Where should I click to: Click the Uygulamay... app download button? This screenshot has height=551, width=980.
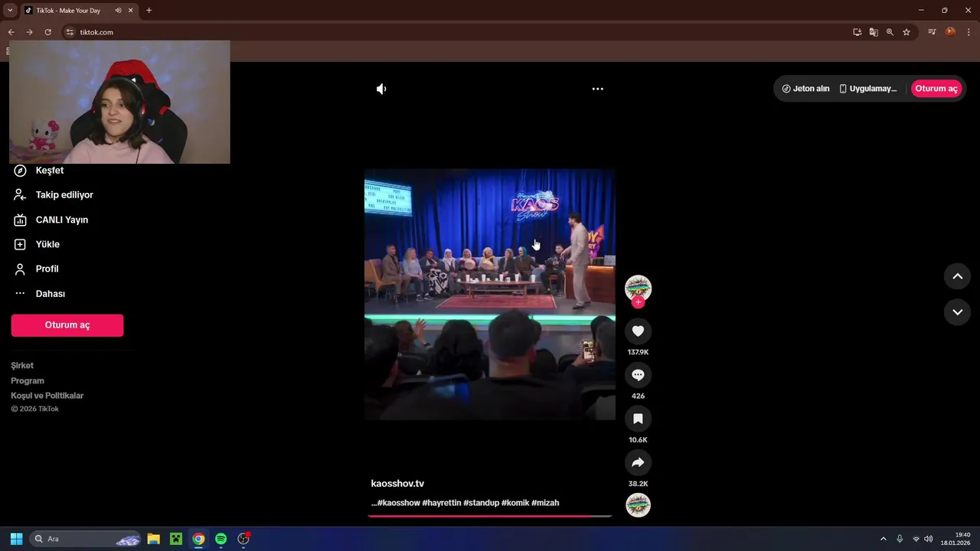click(867, 89)
